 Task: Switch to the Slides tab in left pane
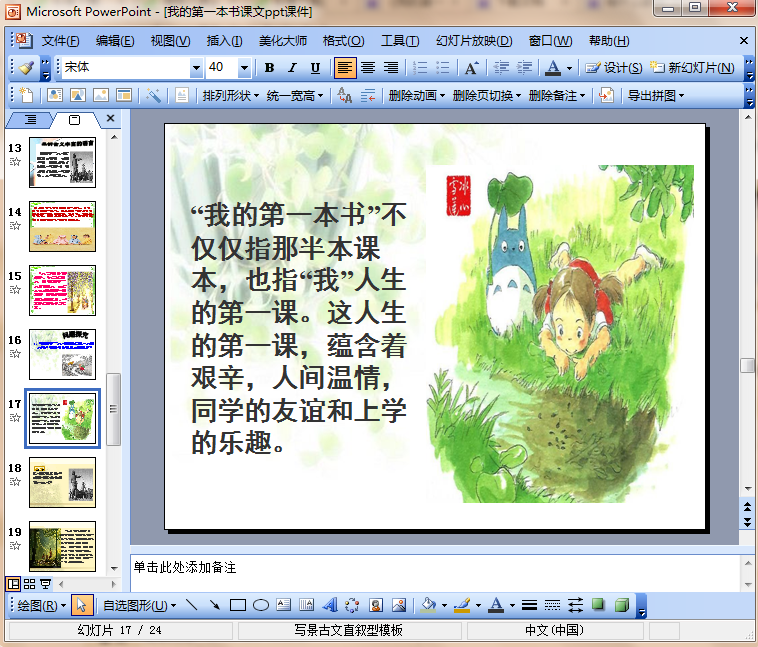tap(74, 119)
